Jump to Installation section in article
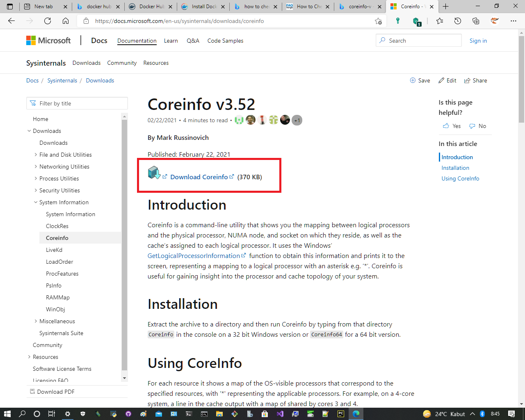The width and height of the screenshot is (525, 420). pyautogui.click(x=455, y=168)
